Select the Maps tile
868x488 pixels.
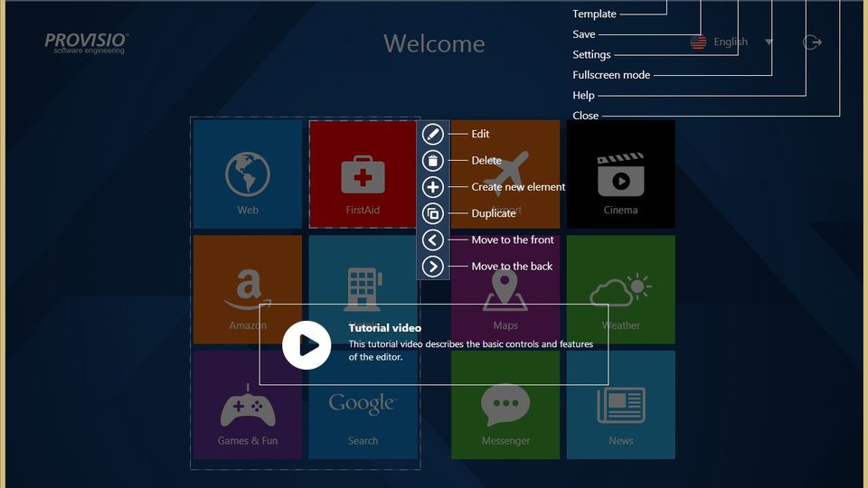click(x=505, y=289)
